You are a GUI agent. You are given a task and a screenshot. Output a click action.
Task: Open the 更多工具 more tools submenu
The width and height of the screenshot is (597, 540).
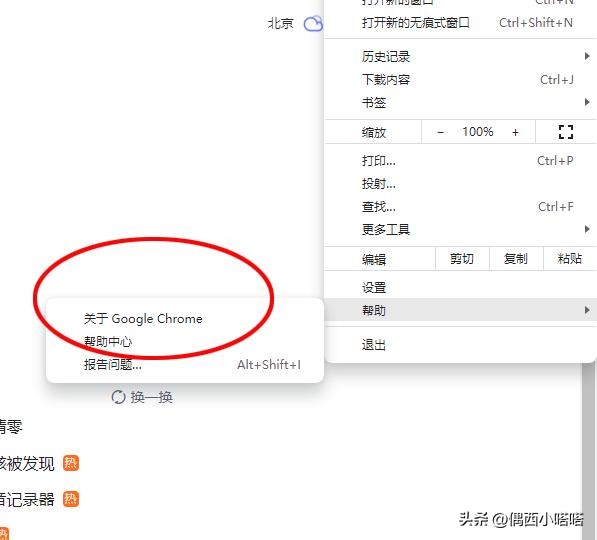tap(460, 230)
